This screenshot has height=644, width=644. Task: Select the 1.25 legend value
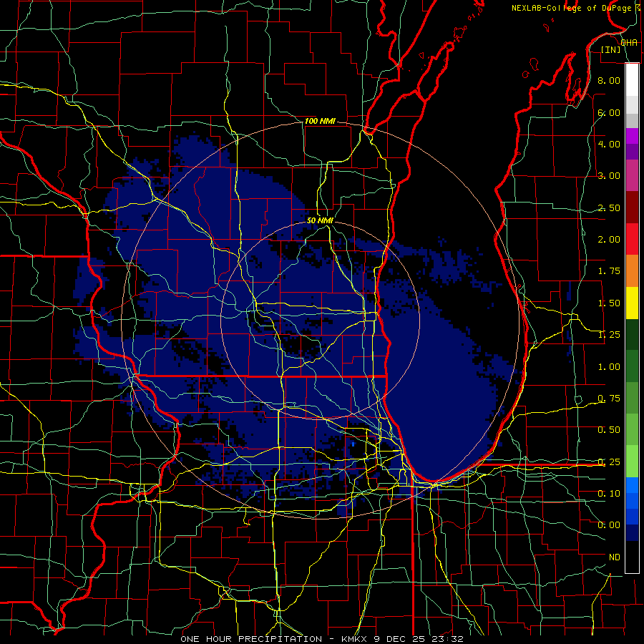(x=609, y=335)
